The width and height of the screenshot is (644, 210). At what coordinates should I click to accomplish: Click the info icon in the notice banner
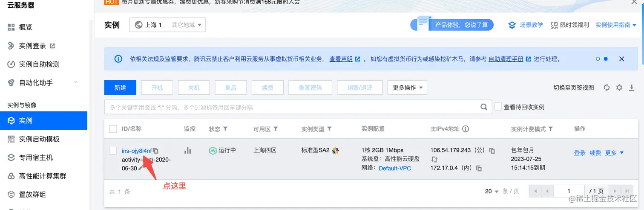tap(118, 59)
